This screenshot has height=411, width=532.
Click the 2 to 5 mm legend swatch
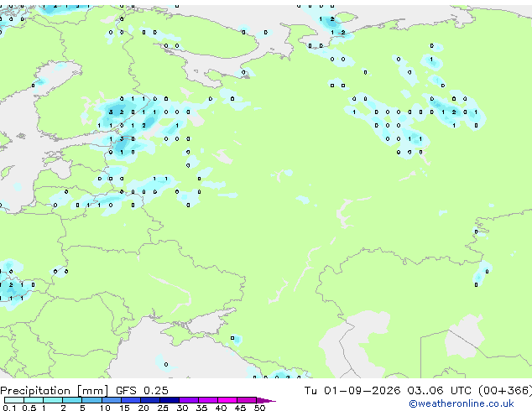[72, 400]
